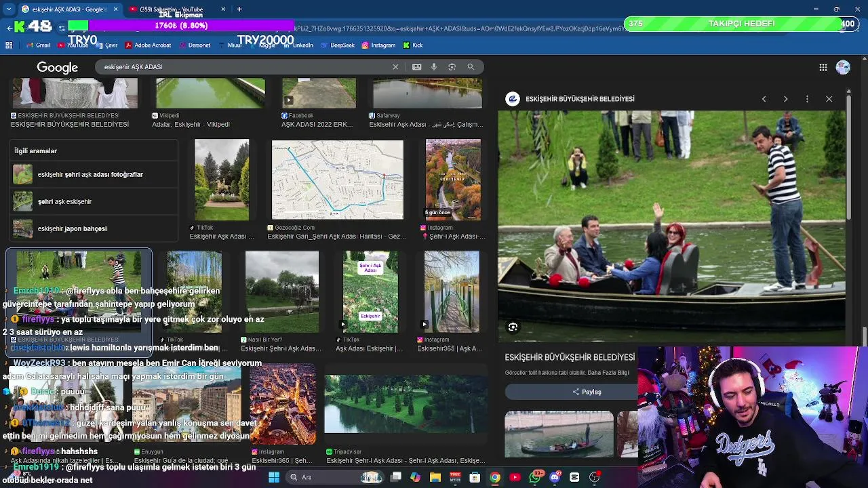Open the Nasıl Bir Yer? thumbnail result
Image resolution: width=868 pixels, height=488 pixels.
pos(281,292)
